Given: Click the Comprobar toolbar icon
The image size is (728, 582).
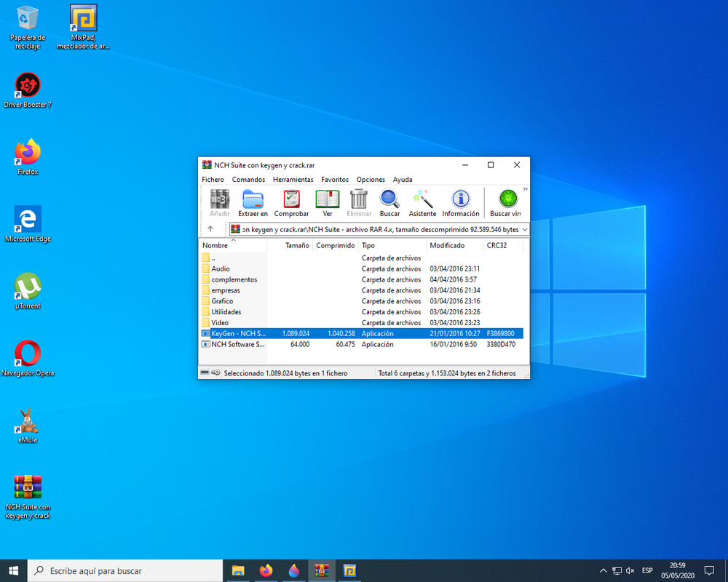Looking at the screenshot, I should click(292, 203).
